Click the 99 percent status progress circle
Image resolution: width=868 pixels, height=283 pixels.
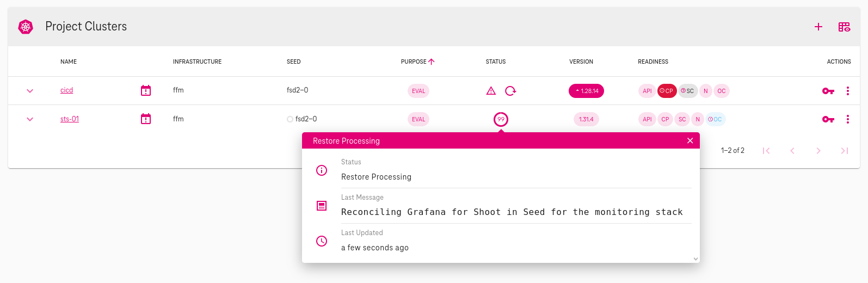(501, 119)
